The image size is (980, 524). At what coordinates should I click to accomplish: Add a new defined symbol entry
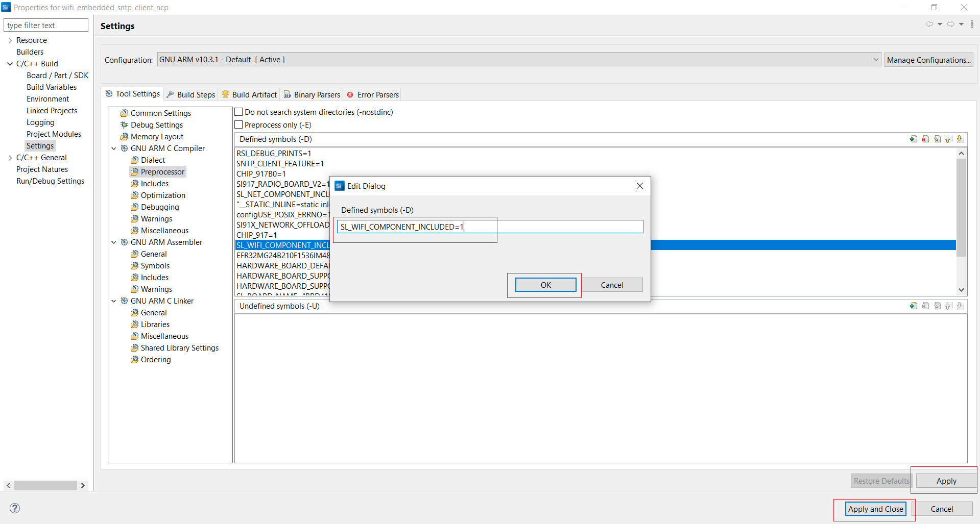pyautogui.click(x=914, y=139)
